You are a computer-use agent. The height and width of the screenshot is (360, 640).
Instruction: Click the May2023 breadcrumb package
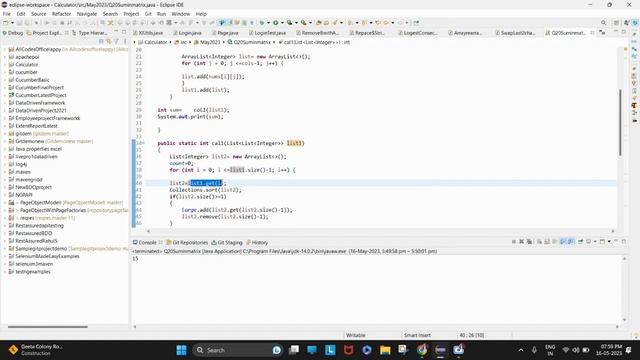(207, 42)
